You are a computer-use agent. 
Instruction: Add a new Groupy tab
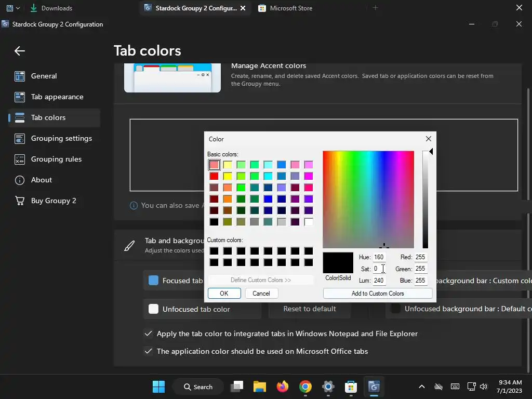coord(375,7)
